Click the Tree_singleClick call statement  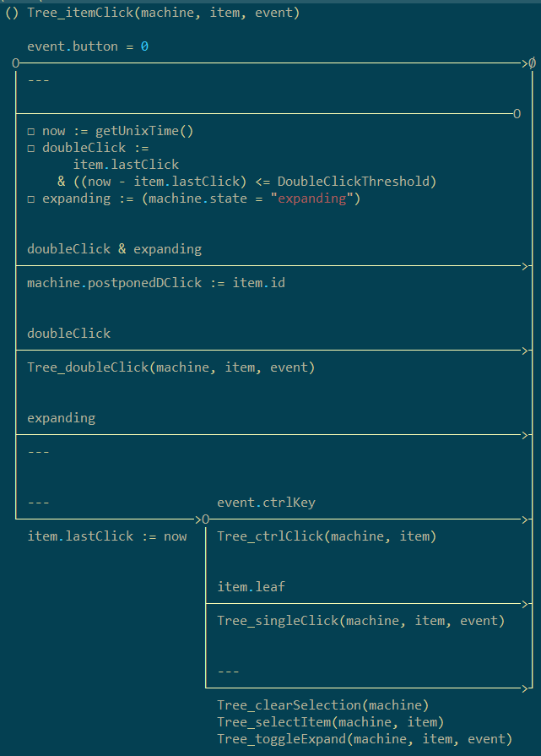360,621
